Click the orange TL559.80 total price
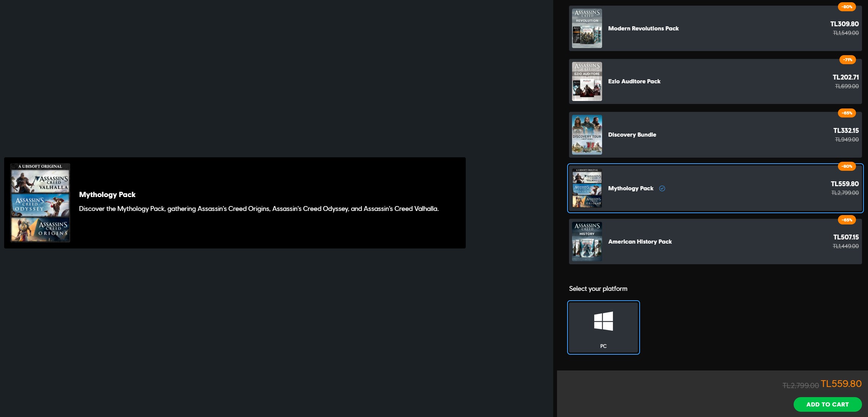 [x=841, y=384]
